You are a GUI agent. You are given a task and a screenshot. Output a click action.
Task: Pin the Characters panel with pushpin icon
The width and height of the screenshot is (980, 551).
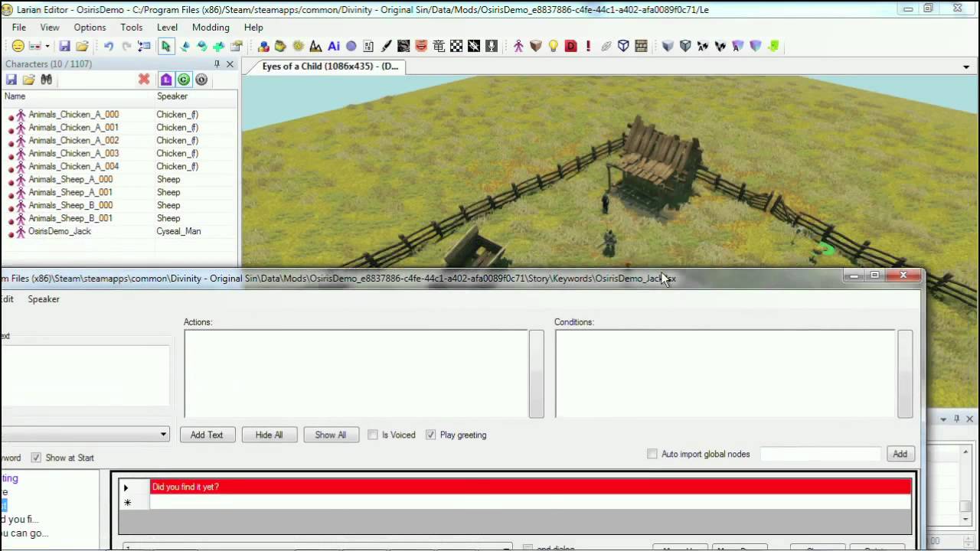217,64
